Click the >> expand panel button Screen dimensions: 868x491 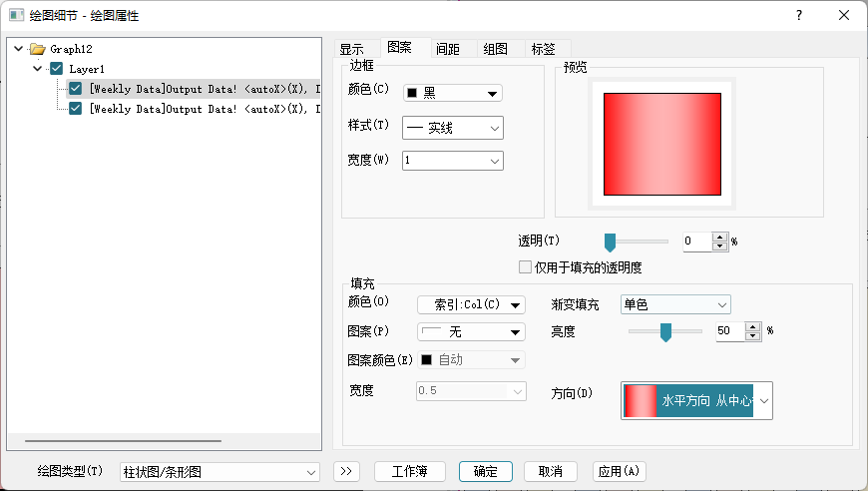(x=346, y=471)
